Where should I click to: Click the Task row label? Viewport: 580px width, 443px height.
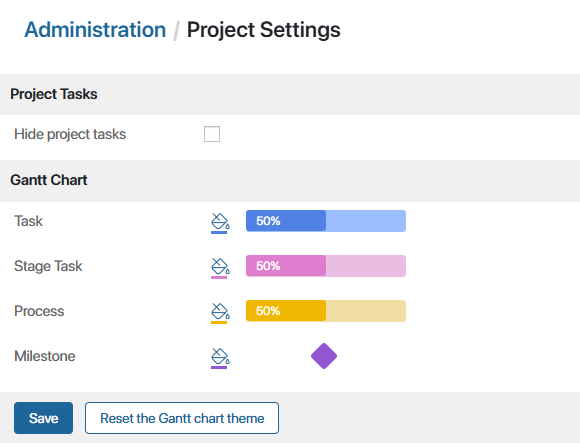tap(28, 221)
